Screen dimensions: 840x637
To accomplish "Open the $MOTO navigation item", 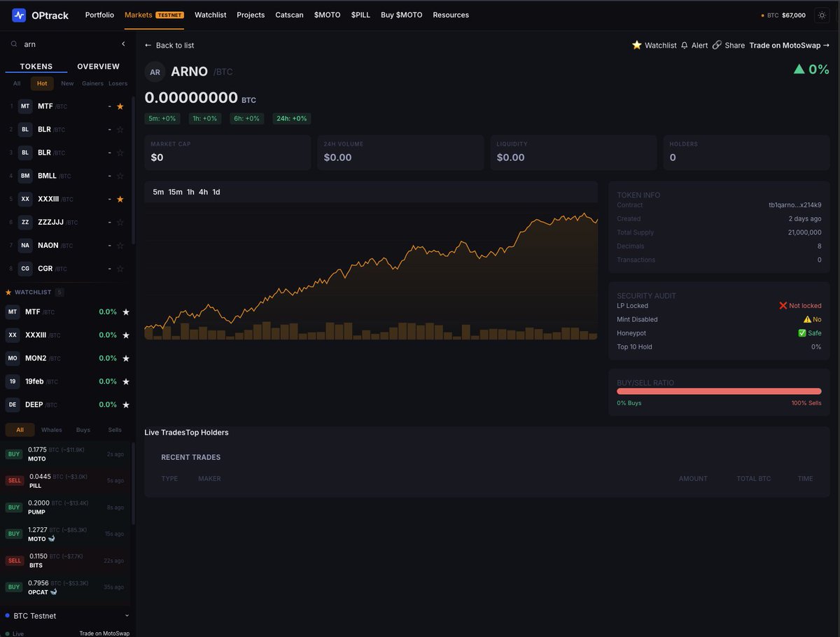I will 328,15.
